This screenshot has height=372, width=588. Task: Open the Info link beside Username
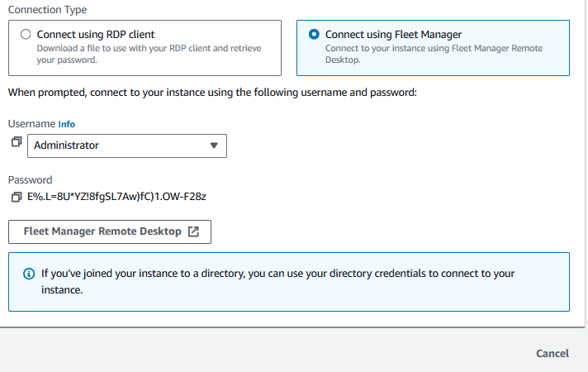(67, 124)
